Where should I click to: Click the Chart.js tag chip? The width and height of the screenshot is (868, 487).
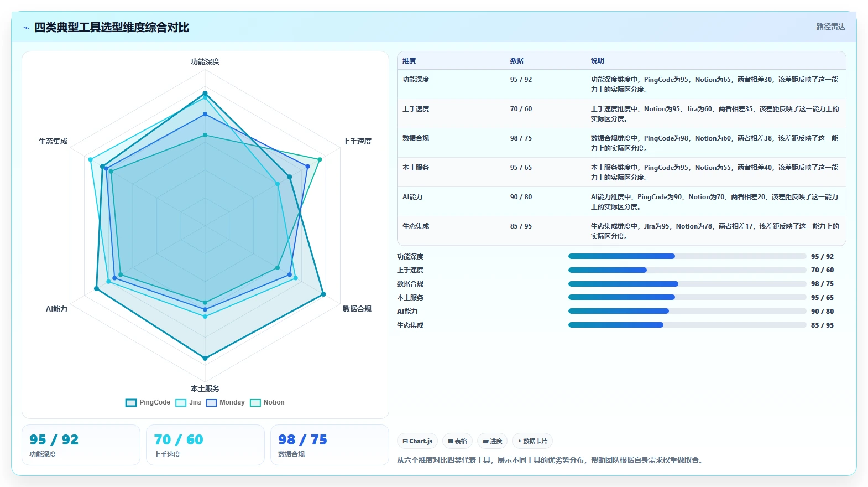(417, 441)
